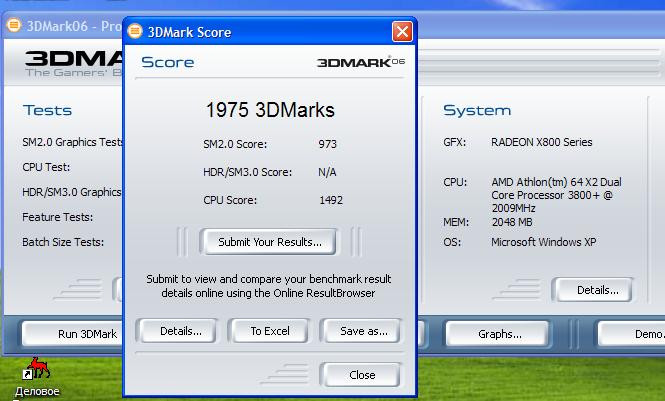The height and width of the screenshot is (401, 665).
Task: Export results with To Excel button
Action: (270, 331)
